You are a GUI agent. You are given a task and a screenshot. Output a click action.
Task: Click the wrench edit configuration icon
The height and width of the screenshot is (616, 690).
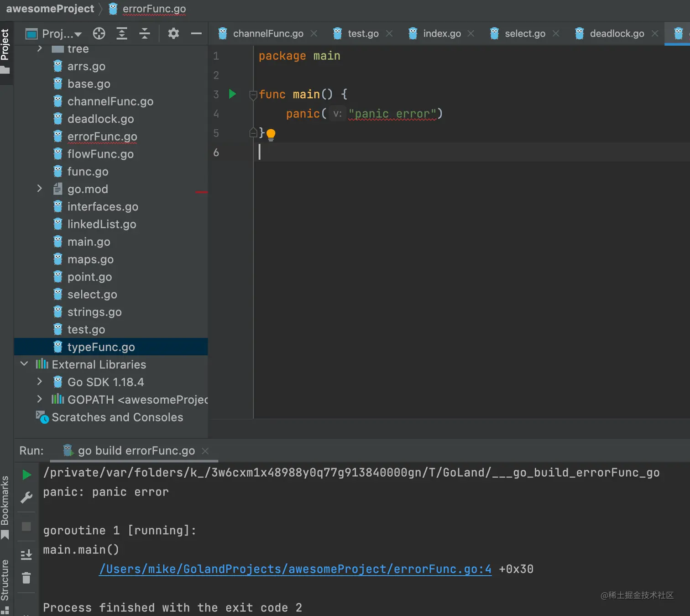(26, 497)
